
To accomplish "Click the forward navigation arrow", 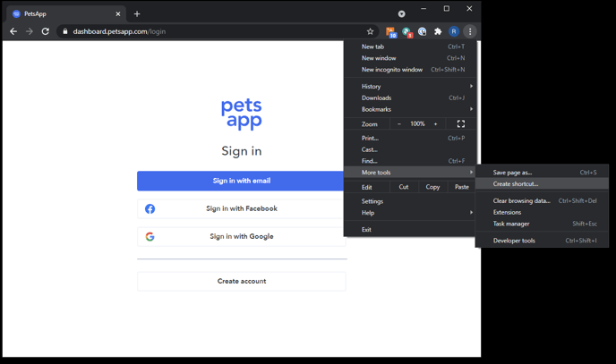I will click(30, 31).
